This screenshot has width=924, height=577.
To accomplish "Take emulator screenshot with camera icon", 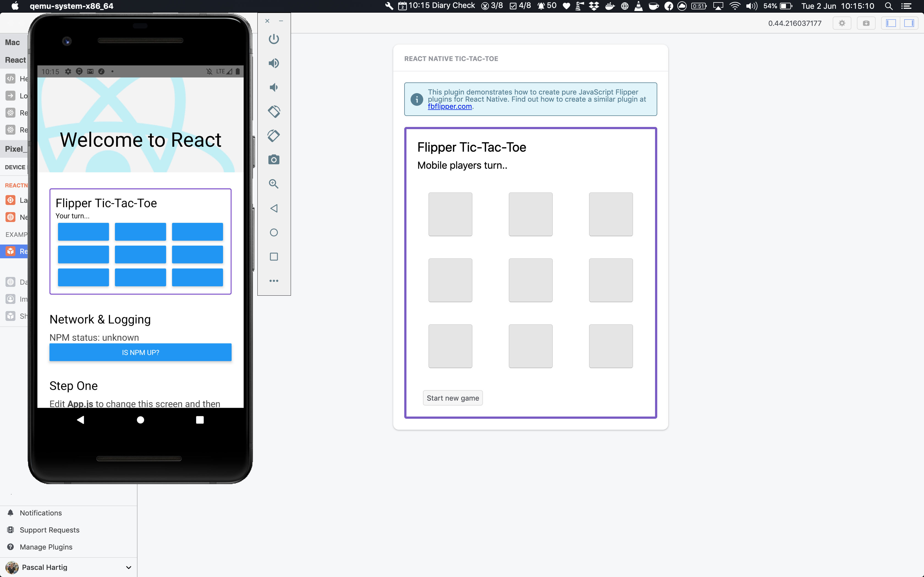I will pyautogui.click(x=274, y=160).
